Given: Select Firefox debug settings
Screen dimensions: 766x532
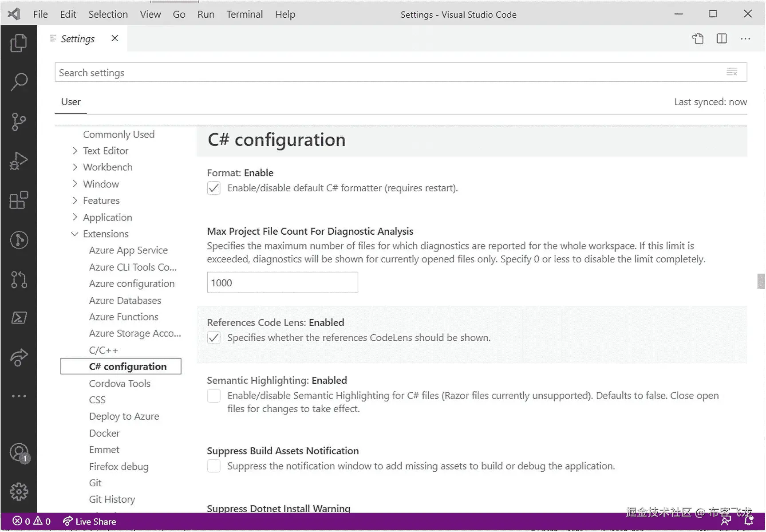Looking at the screenshot, I should [118, 466].
